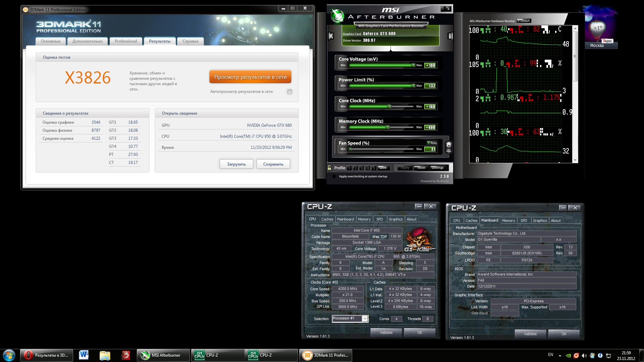
Task: Click the Afterburner Reset button
Action: pyautogui.click(x=421, y=168)
